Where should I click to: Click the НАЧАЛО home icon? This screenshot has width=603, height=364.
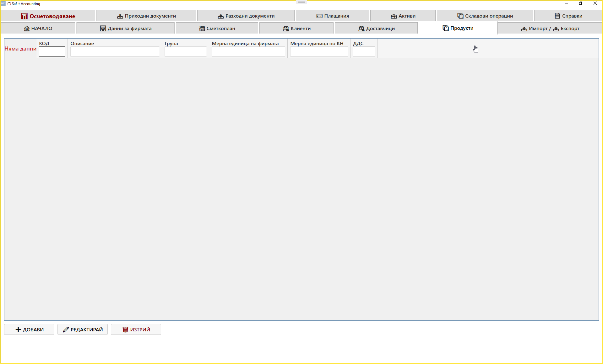point(27,28)
